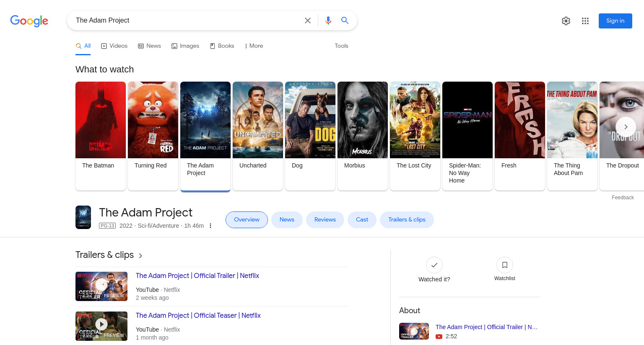
Task: Select the Trailers & clips chip
Action: [407, 220]
